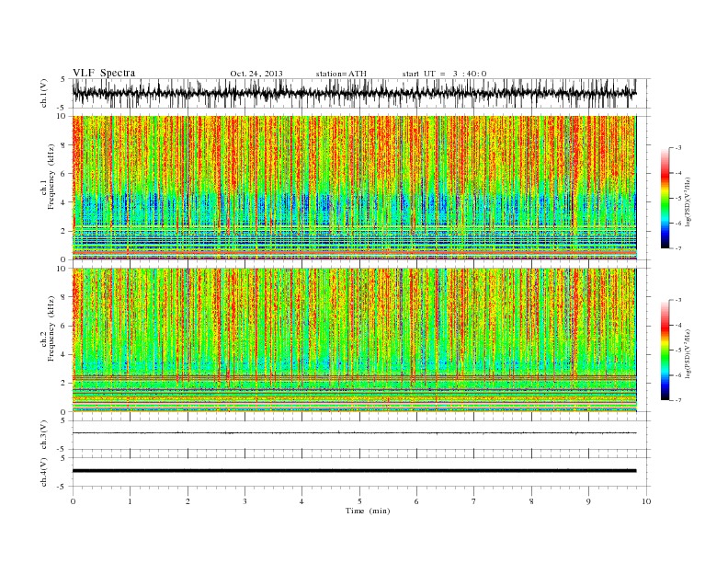Click the "-3" tick on ch.1 colorbar
728x563 pixels.
[678, 148]
